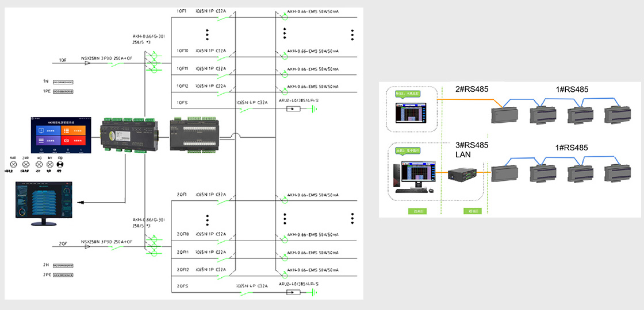This screenshot has height=310, width=644.
Task: Click the HY indicator lamp symbol
Action: tap(49, 164)
